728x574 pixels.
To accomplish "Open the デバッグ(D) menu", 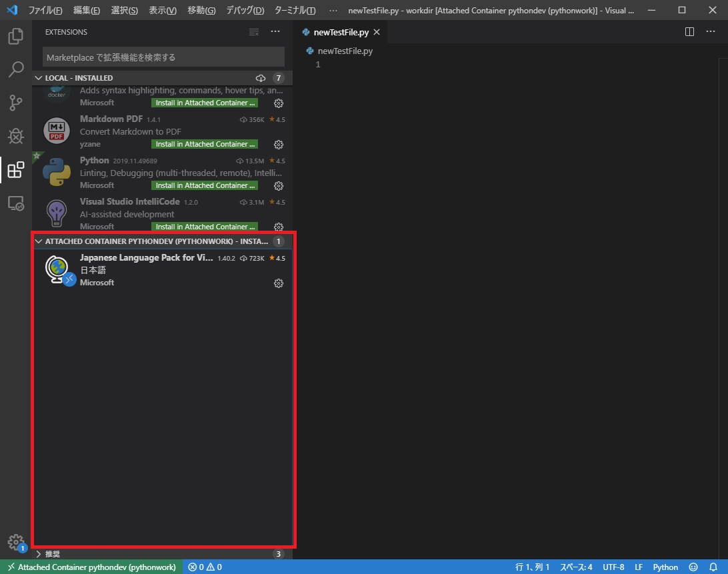I will 245,10.
